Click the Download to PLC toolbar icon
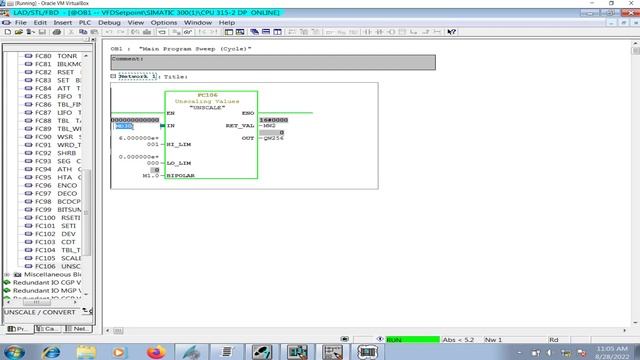 point(147,32)
